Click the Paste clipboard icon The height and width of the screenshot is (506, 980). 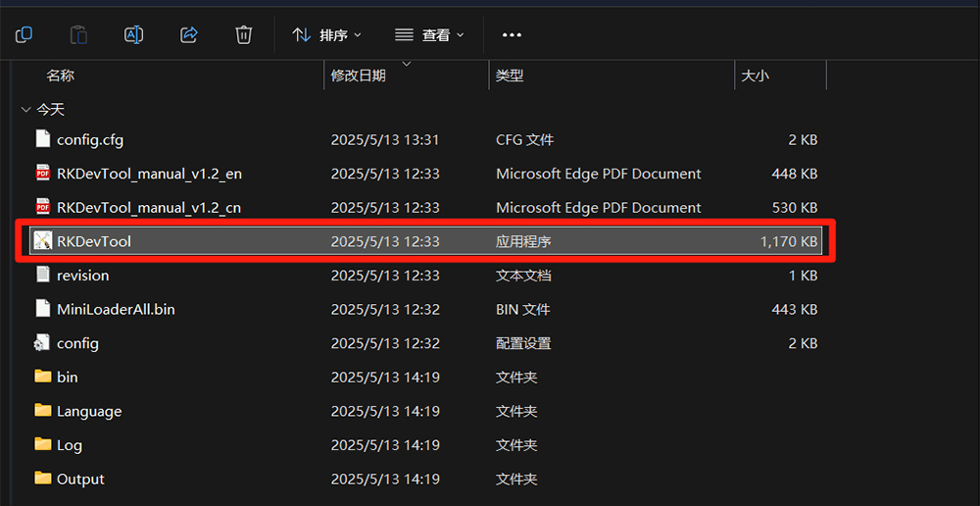click(x=78, y=35)
